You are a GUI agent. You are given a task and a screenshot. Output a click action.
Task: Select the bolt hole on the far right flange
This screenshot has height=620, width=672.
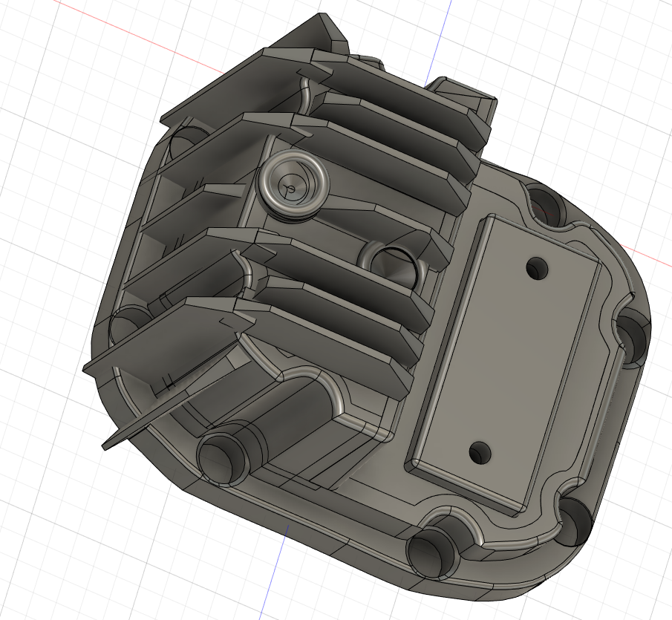click(633, 338)
